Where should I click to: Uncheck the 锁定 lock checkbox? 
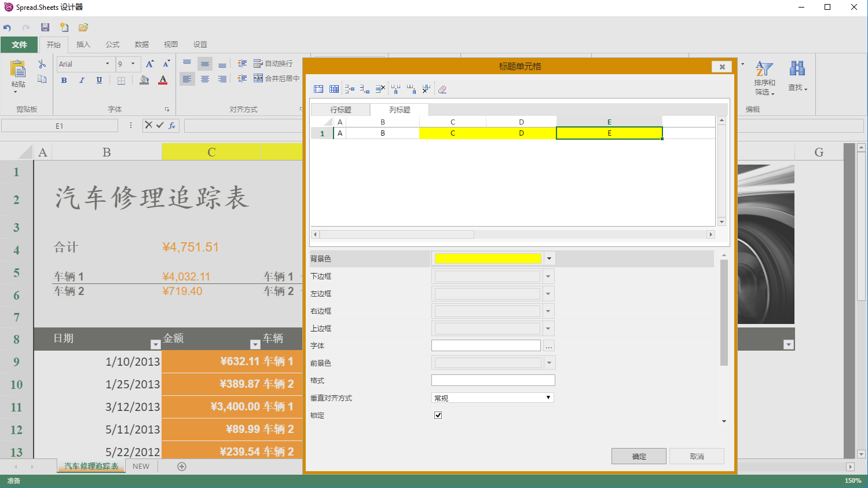438,415
